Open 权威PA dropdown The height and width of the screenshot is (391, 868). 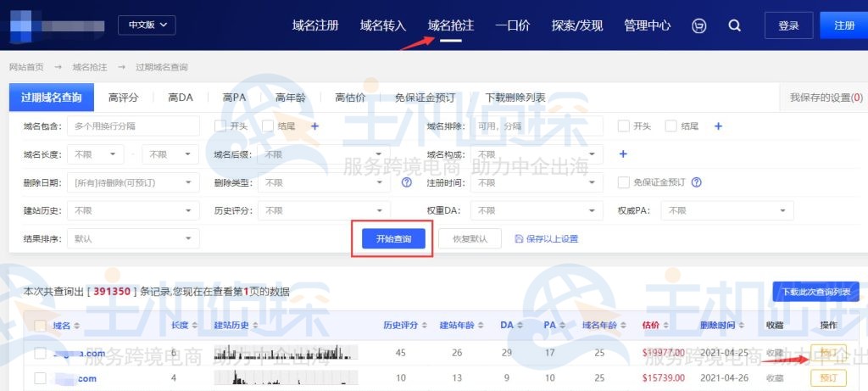click(727, 210)
